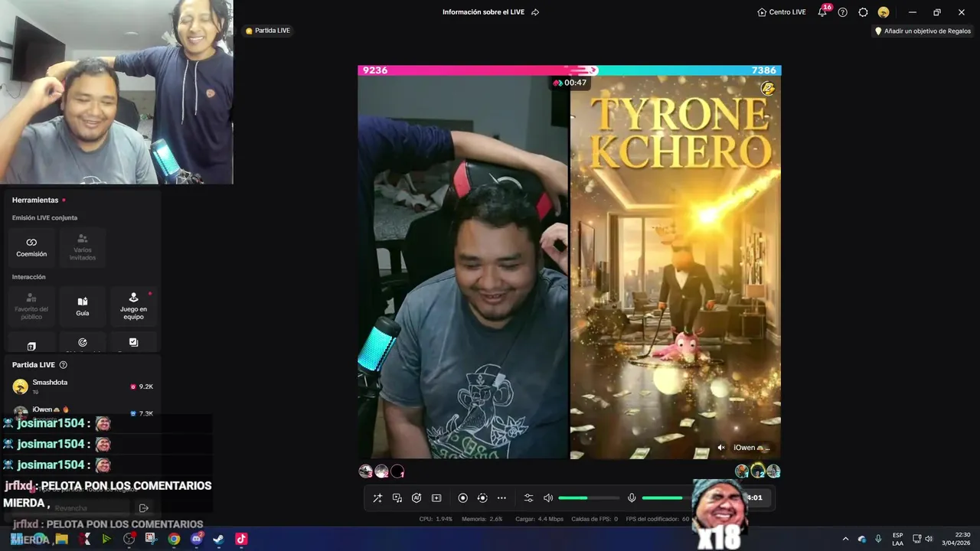
Task: Open the system volume tray icon
Action: click(929, 539)
